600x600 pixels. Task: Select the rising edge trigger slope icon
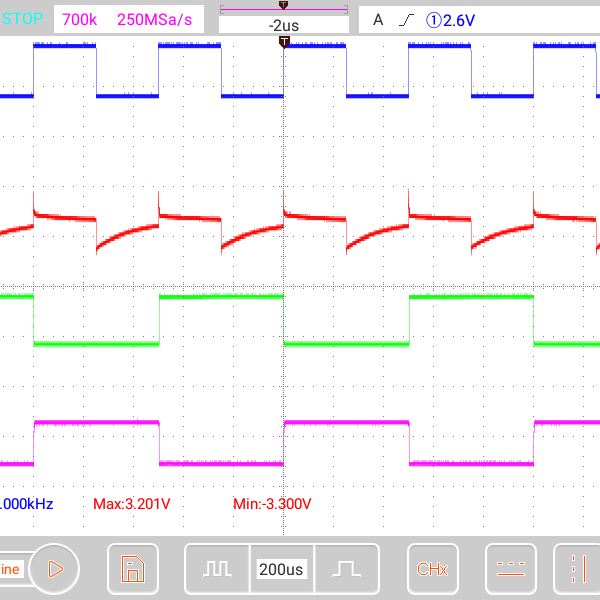(x=406, y=20)
